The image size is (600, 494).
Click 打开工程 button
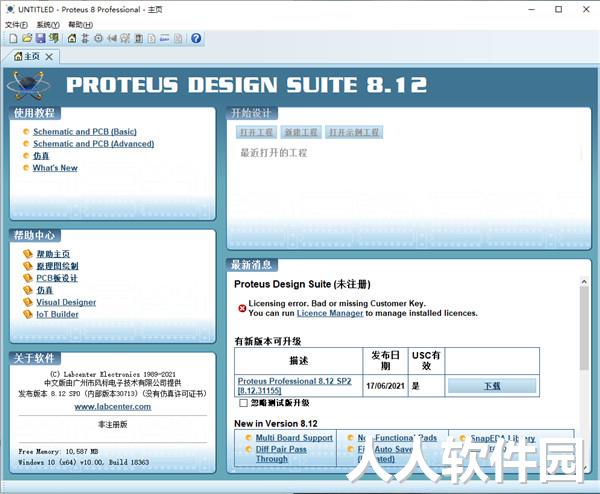pyautogui.click(x=256, y=132)
